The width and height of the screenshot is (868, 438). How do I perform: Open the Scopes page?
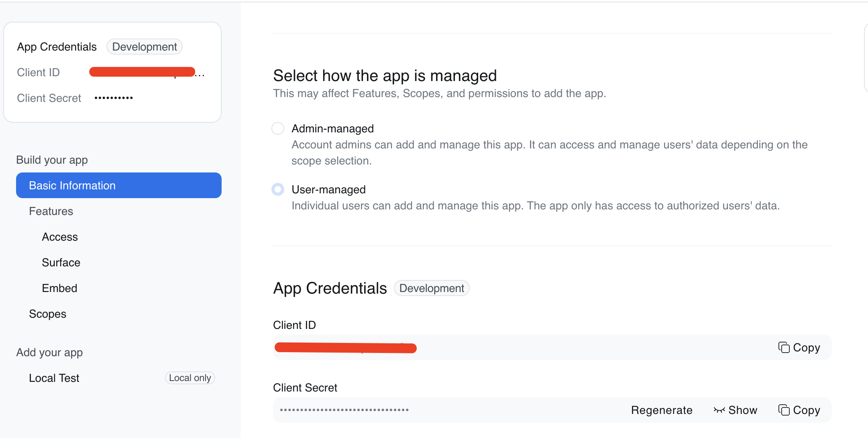(x=47, y=314)
